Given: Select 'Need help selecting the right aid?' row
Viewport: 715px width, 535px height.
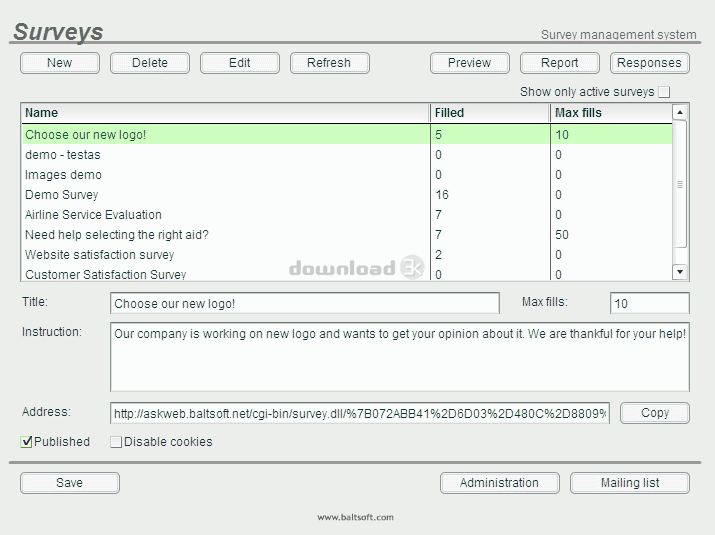Looking at the screenshot, I should coord(347,235).
